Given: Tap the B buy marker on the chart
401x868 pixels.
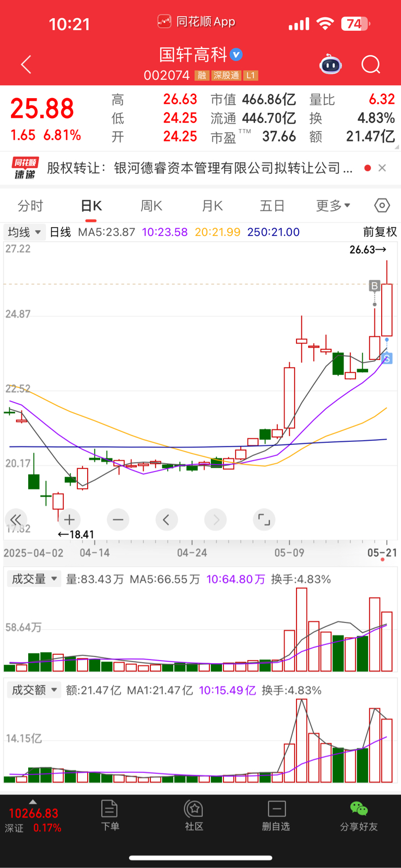Looking at the screenshot, I should coord(374,286).
